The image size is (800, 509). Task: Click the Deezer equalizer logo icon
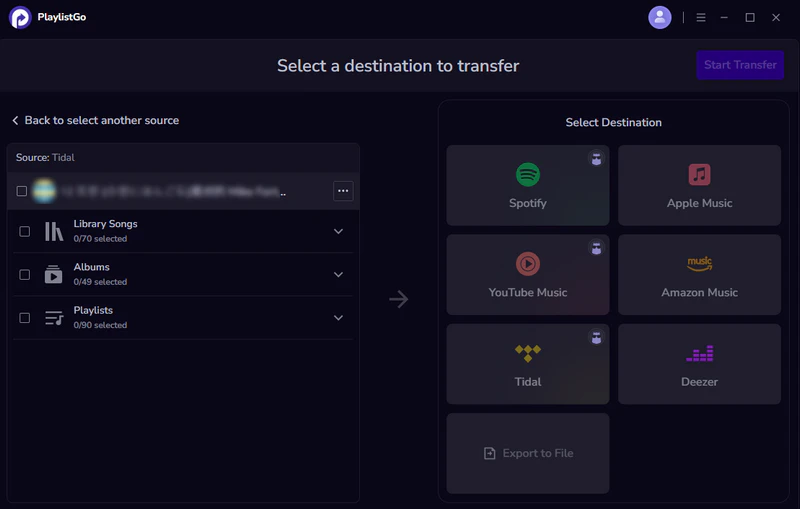tap(699, 353)
